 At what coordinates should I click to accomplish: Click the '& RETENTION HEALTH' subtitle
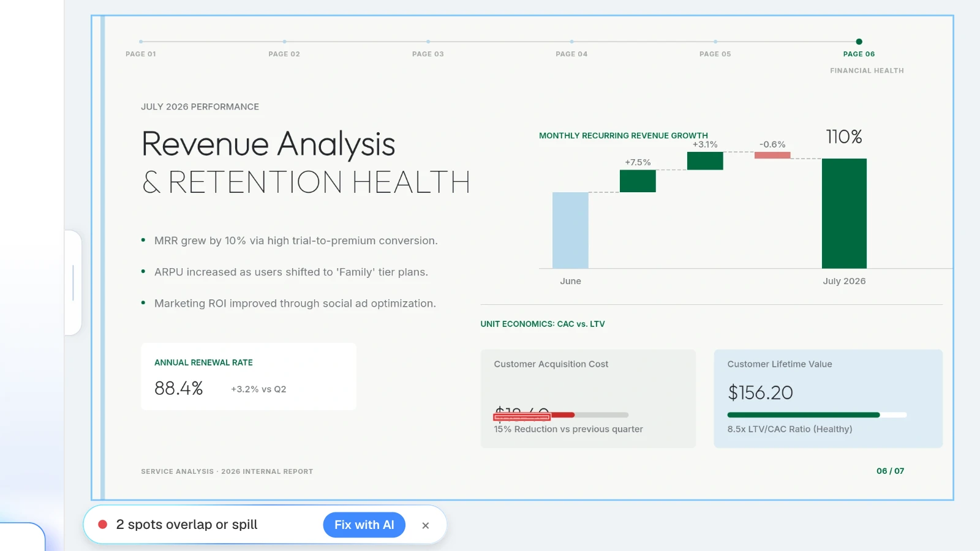click(x=306, y=182)
